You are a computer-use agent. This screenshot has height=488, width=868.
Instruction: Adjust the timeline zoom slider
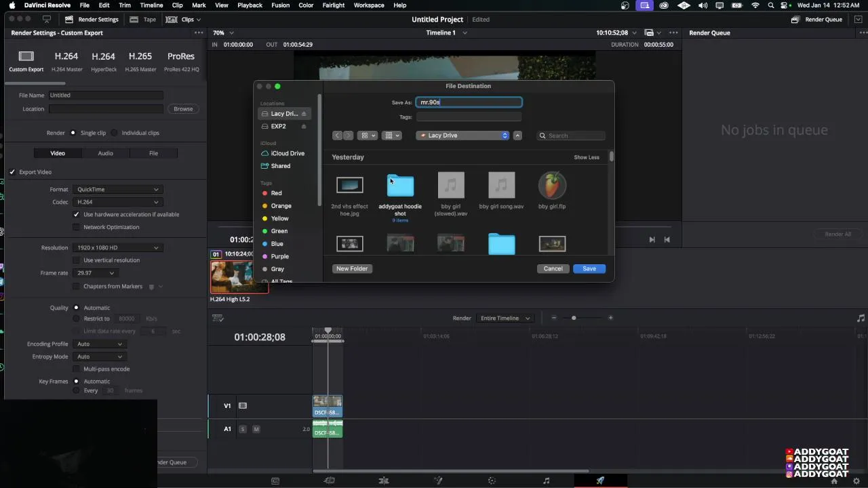tap(574, 318)
